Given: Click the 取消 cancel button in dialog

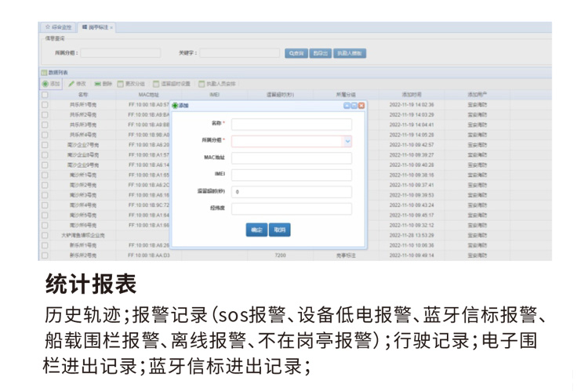Looking at the screenshot, I should pyautogui.click(x=279, y=230).
